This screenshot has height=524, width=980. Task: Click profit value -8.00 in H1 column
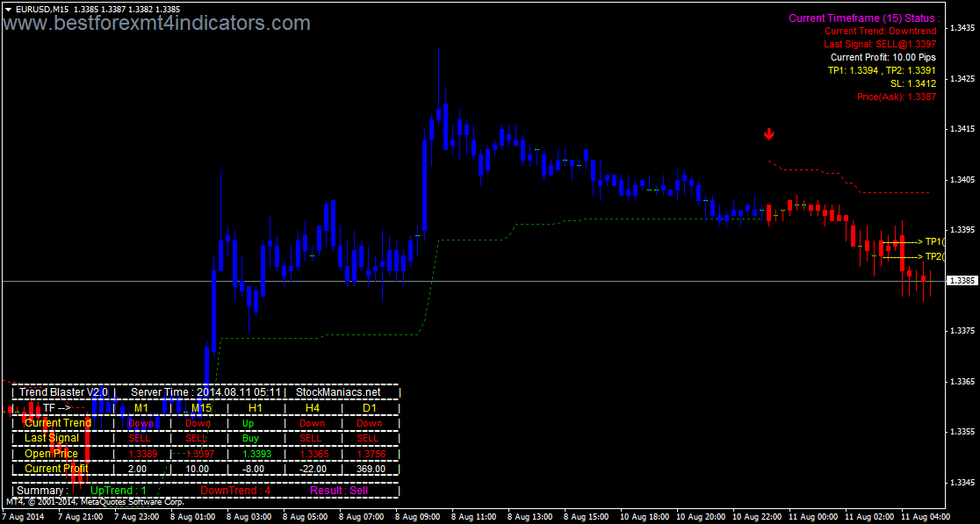(x=254, y=469)
